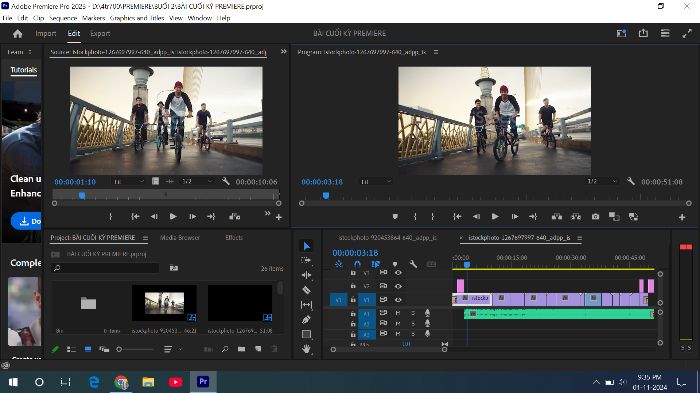Image resolution: width=700 pixels, height=393 pixels.
Task: Toggle V1 source patching button
Action: pos(338,300)
